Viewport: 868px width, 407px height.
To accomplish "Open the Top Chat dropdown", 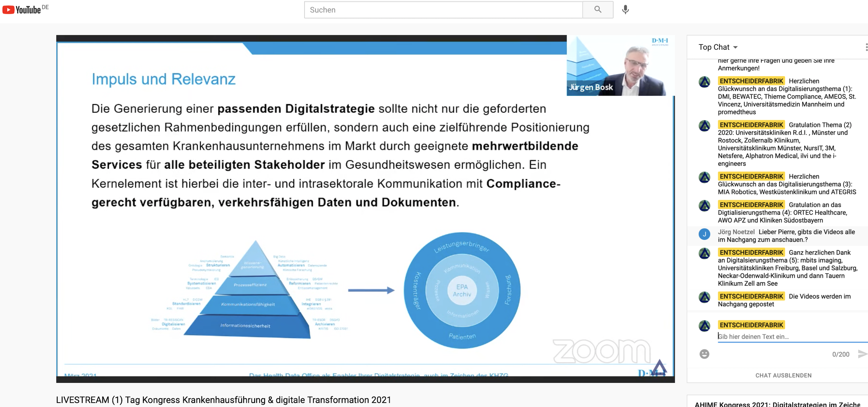I will coord(718,47).
